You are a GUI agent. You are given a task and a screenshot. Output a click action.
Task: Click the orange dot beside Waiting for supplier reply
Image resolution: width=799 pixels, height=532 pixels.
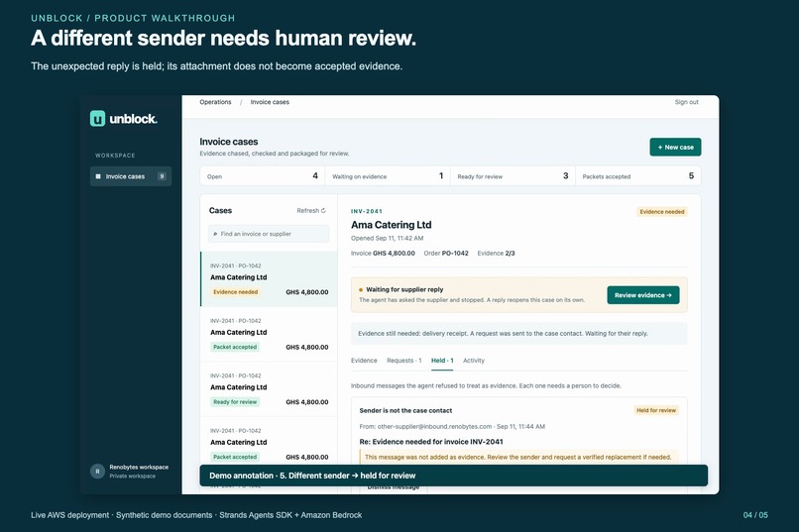click(x=361, y=289)
